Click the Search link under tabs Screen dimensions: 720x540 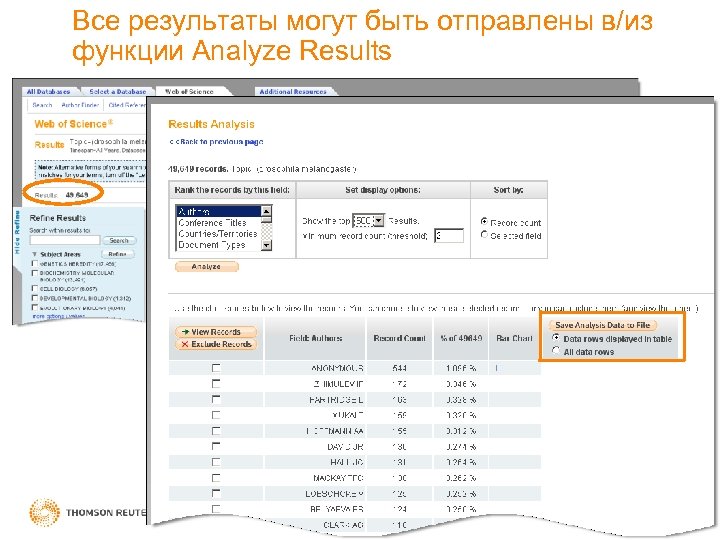coord(42,105)
